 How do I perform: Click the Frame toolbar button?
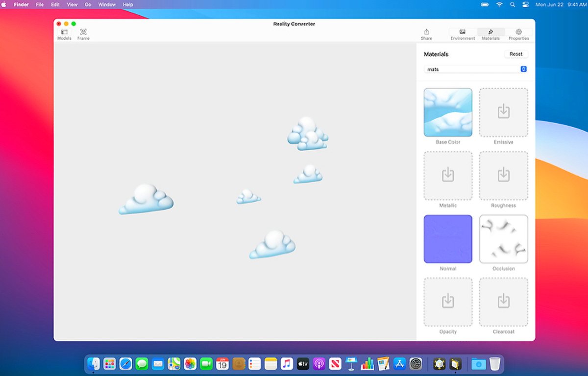(83, 34)
